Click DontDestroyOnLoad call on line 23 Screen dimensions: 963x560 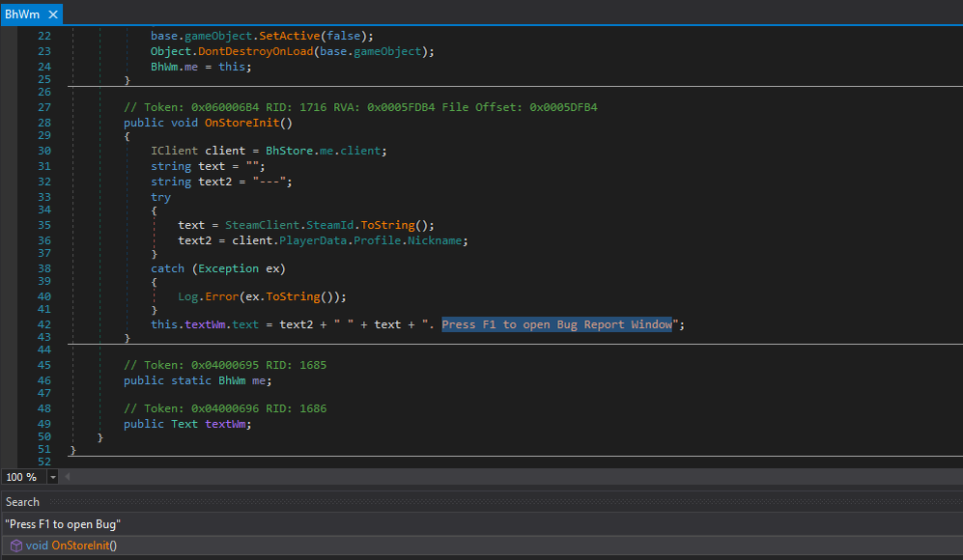256,51
